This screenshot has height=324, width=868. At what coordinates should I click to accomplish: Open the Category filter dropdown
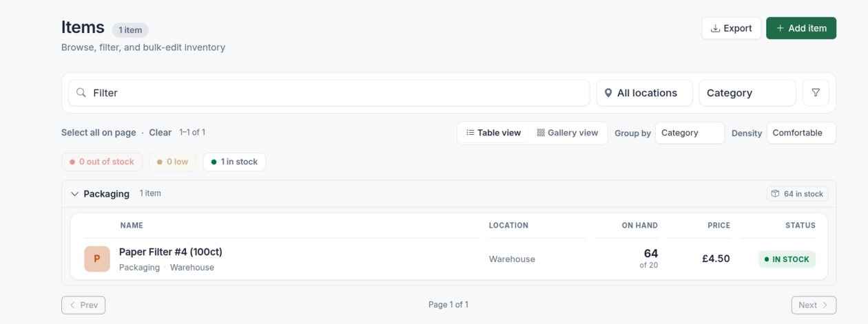(747, 93)
